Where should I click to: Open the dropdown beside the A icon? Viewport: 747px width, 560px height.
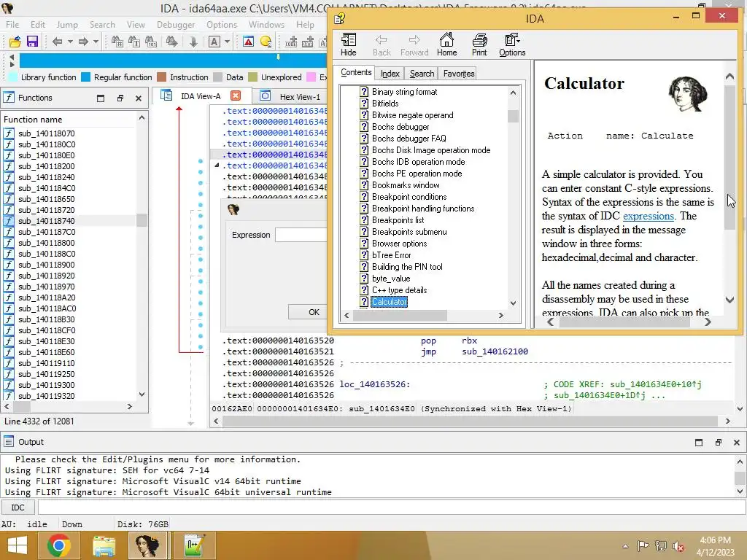228,42
